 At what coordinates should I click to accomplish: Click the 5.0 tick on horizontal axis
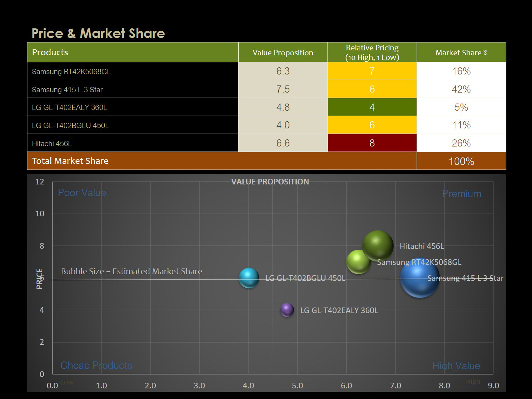(297, 386)
